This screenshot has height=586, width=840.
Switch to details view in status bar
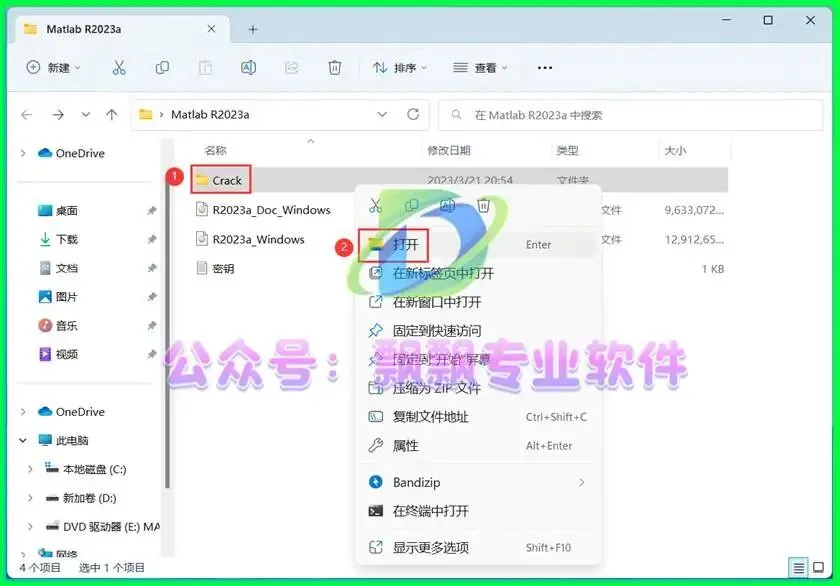pos(799,568)
